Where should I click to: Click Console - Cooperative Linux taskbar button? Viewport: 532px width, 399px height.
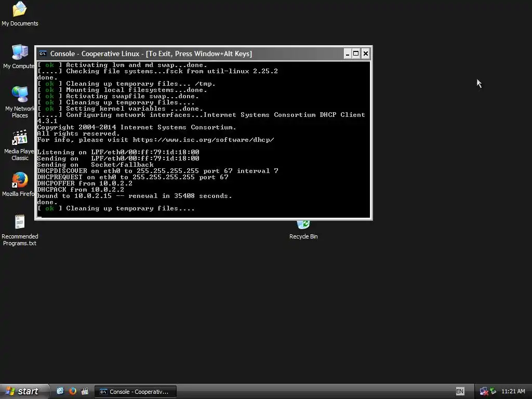136,392
